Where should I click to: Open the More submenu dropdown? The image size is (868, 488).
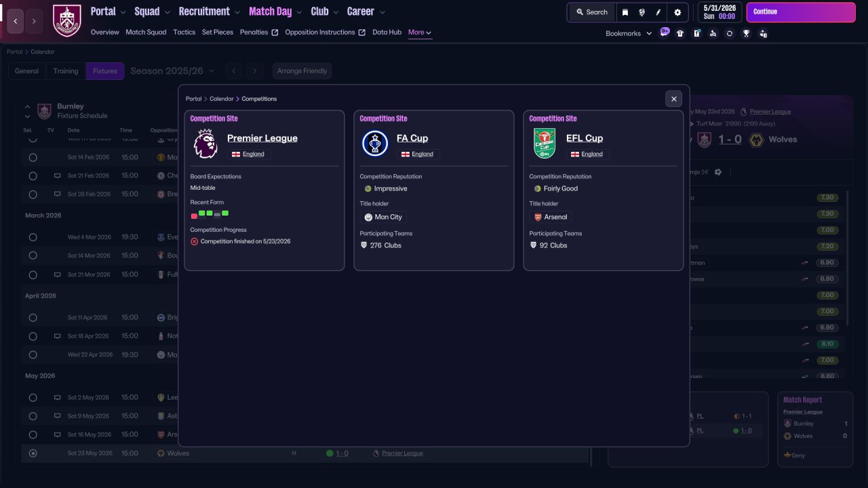tap(420, 33)
